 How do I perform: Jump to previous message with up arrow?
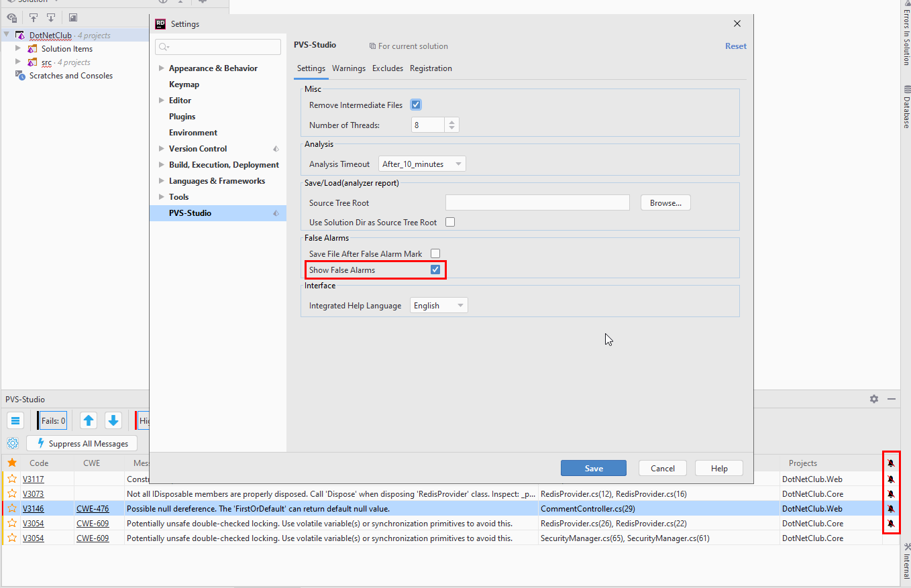click(x=89, y=420)
